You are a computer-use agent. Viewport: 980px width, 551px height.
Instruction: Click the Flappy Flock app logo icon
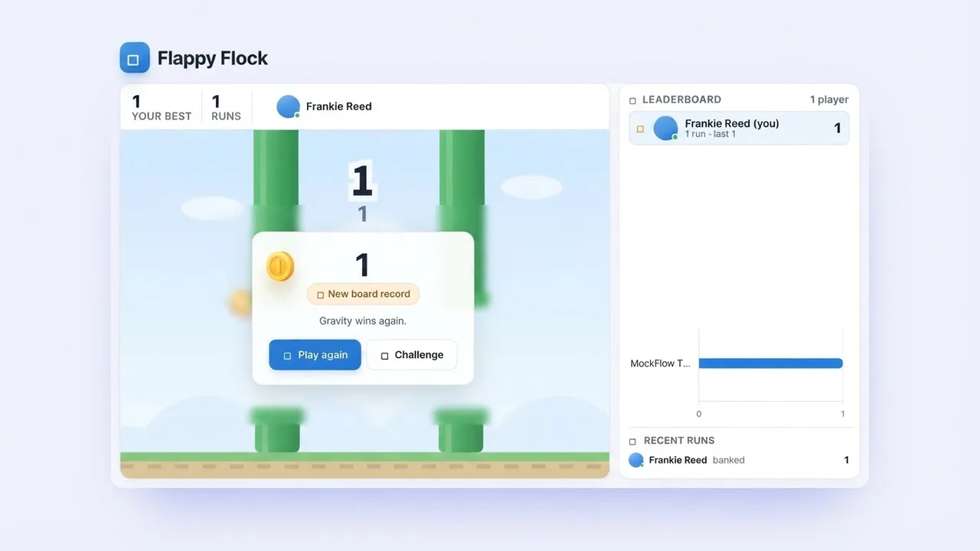135,58
